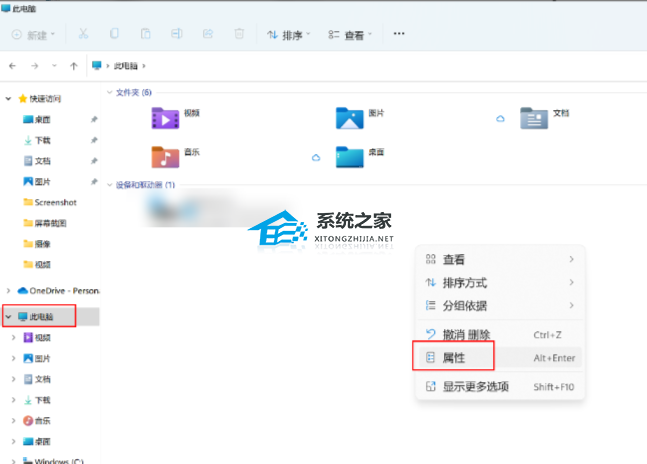
Task: Click the Delete trash icon in toolbar
Action: 239,34
